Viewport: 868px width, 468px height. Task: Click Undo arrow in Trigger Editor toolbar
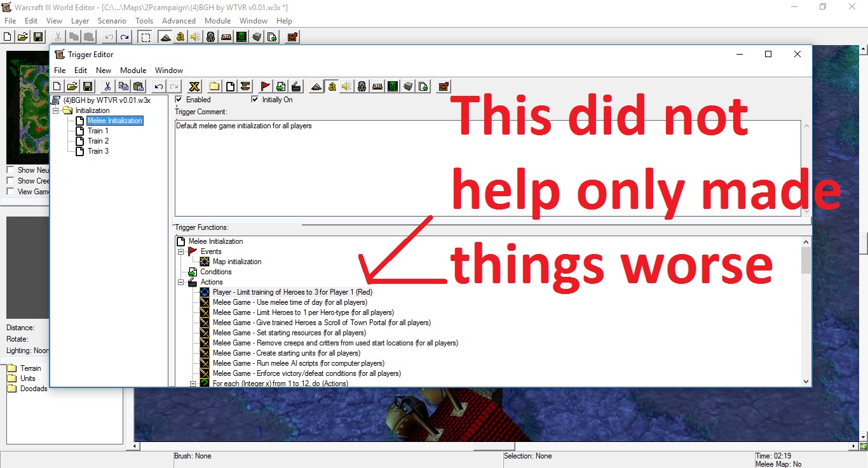[159, 86]
